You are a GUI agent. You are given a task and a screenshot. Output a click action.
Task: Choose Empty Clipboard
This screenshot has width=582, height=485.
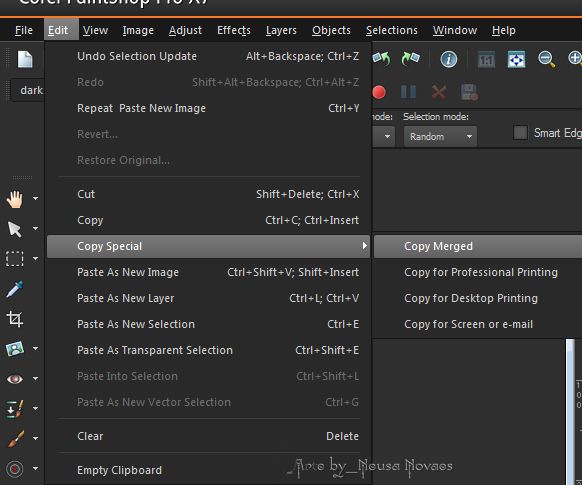click(209, 470)
